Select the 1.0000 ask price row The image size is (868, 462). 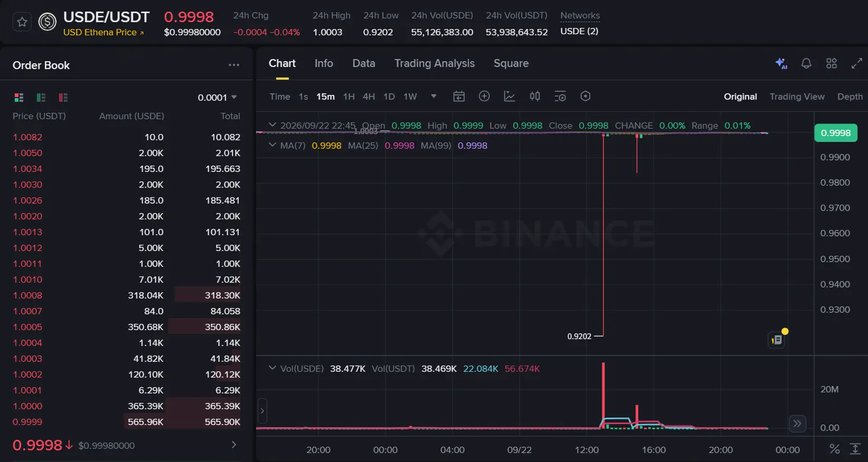[126, 406]
